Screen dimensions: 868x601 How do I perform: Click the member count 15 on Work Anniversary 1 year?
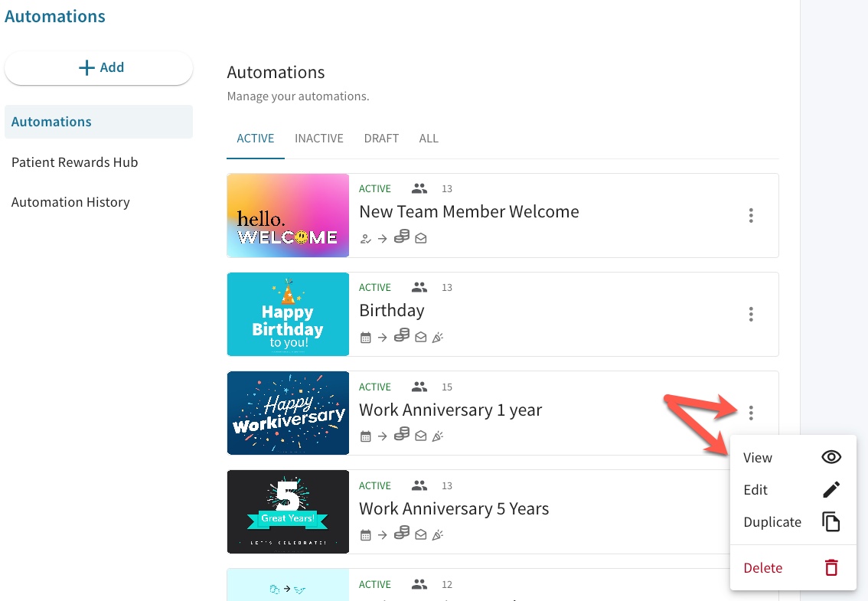[x=447, y=387]
